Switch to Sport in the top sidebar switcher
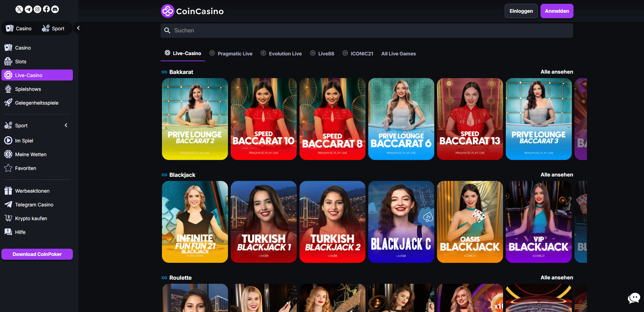Image resolution: width=644 pixels, height=312 pixels. [x=53, y=29]
